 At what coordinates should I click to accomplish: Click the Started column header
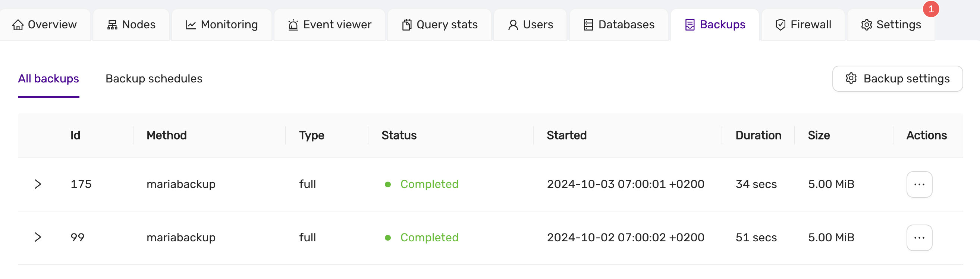point(566,135)
